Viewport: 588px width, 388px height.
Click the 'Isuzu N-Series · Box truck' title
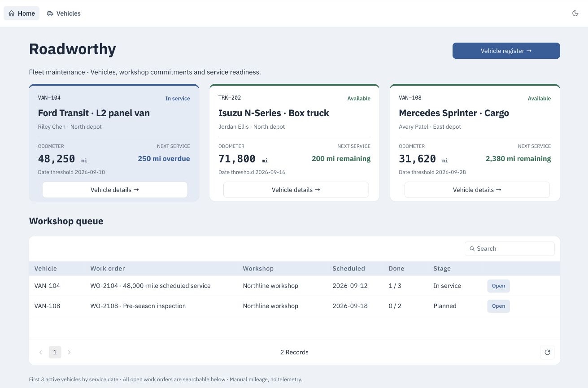pos(274,113)
